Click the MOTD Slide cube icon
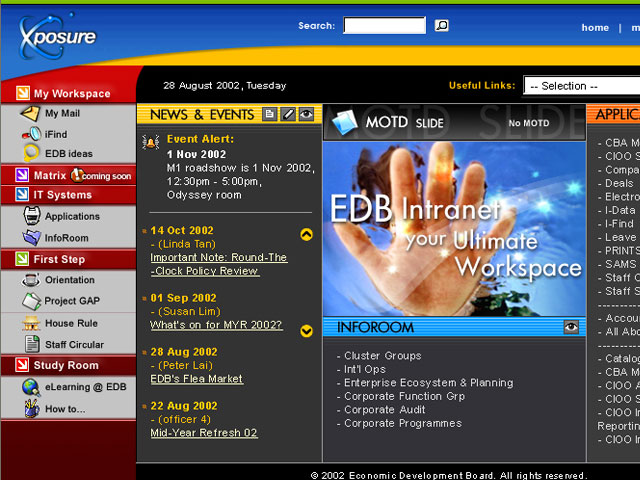This screenshot has width=640, height=480. pyautogui.click(x=345, y=122)
